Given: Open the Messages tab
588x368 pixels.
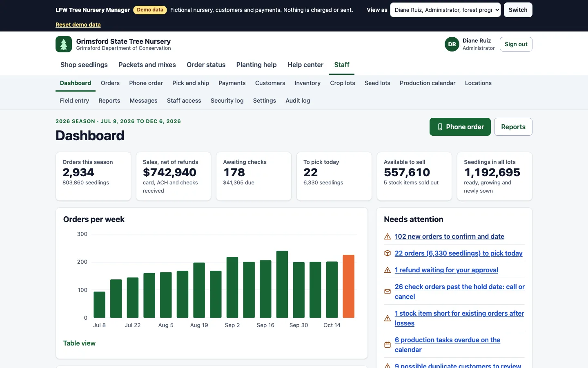Looking at the screenshot, I should [143, 101].
